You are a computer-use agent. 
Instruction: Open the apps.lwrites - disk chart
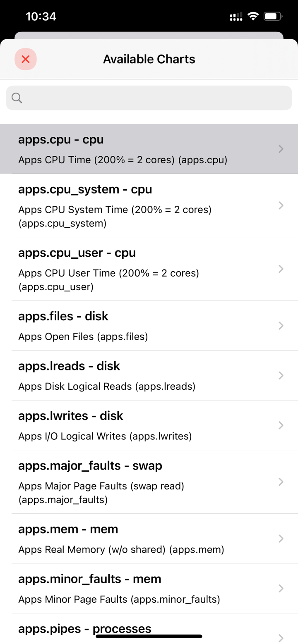[124, 425]
